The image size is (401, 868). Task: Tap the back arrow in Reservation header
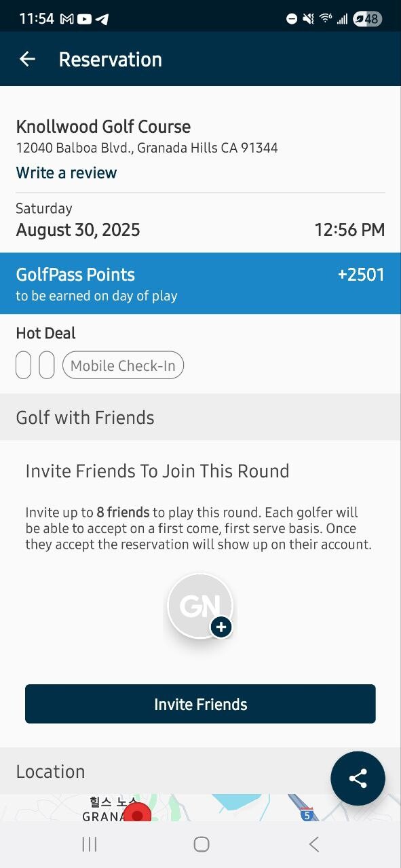tap(27, 60)
